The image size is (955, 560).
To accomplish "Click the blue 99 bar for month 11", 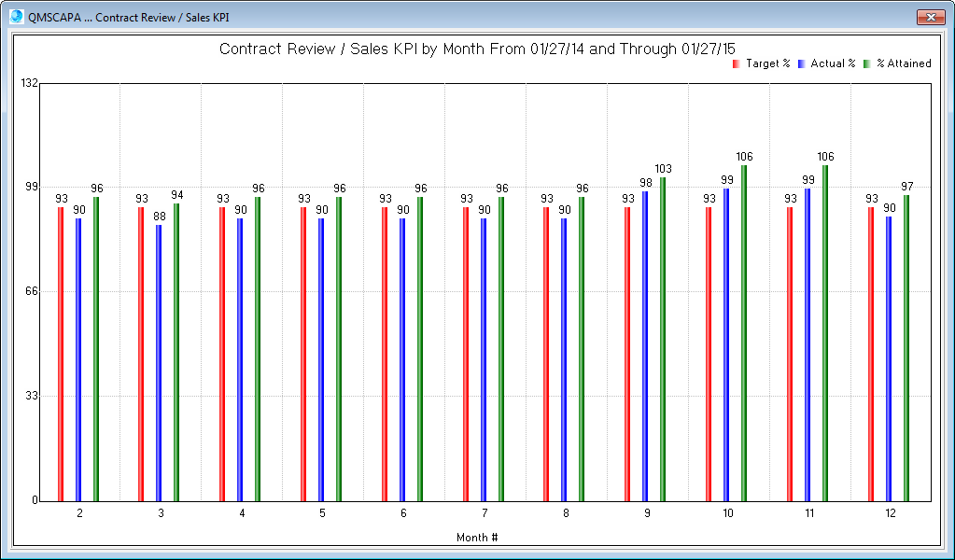I will click(x=808, y=344).
